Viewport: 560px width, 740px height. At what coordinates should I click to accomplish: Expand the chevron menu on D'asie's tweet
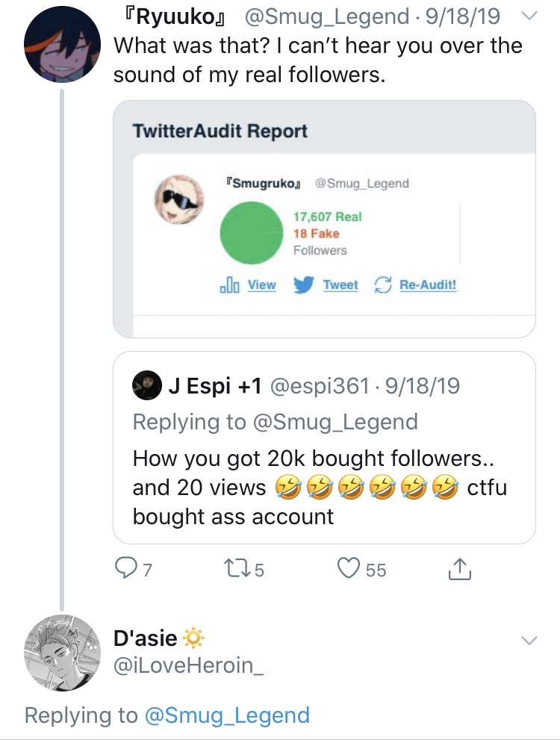(529, 641)
